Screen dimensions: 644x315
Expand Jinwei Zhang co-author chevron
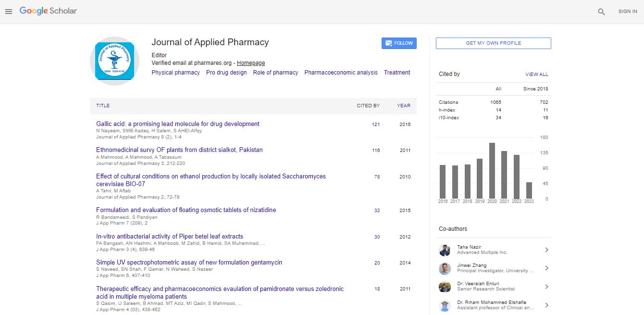click(546, 268)
